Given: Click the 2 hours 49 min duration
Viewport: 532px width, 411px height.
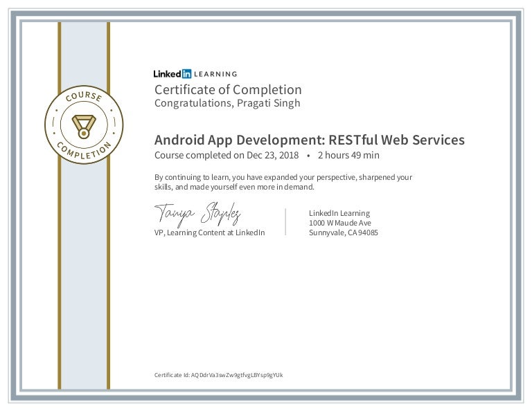Looking at the screenshot, I should 348,156.
